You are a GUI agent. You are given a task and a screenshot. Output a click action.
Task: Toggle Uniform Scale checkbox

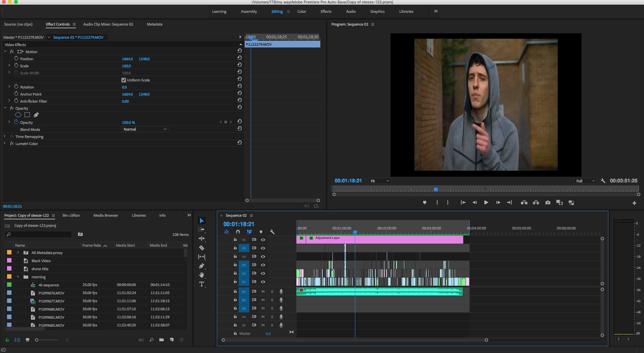[x=124, y=80]
